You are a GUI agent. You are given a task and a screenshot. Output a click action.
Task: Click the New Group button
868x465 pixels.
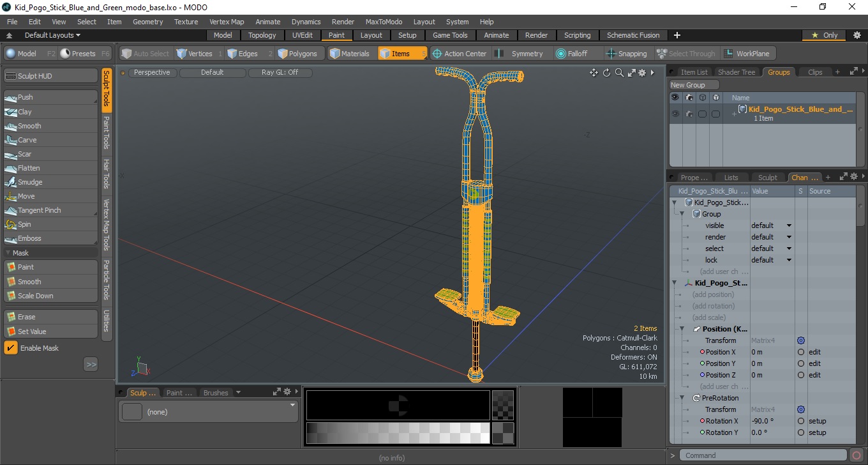tap(694, 85)
